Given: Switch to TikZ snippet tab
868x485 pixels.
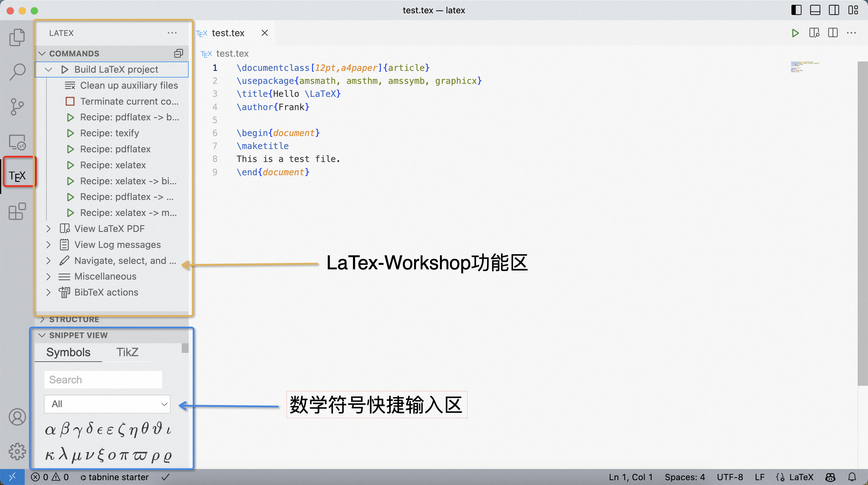Looking at the screenshot, I should tap(127, 352).
